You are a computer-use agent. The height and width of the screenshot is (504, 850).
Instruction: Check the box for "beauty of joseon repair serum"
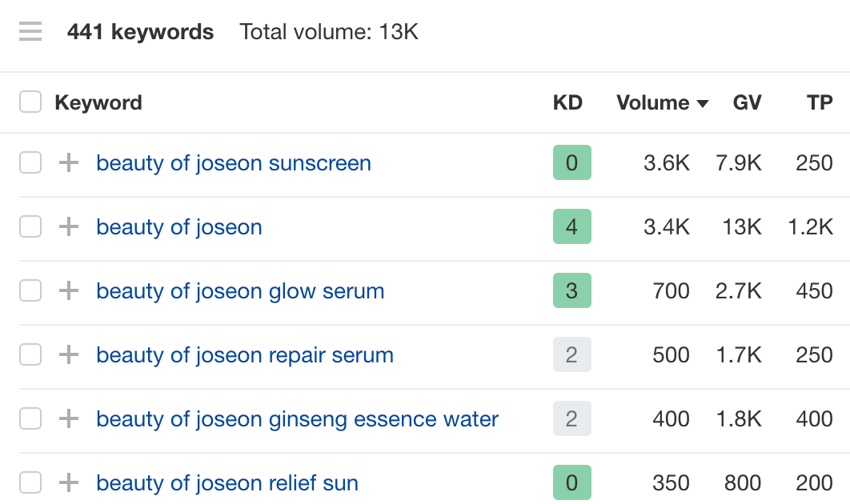click(30, 354)
